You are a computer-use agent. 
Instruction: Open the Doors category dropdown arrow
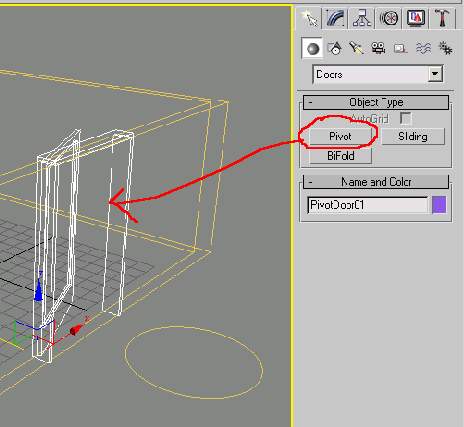pos(435,74)
